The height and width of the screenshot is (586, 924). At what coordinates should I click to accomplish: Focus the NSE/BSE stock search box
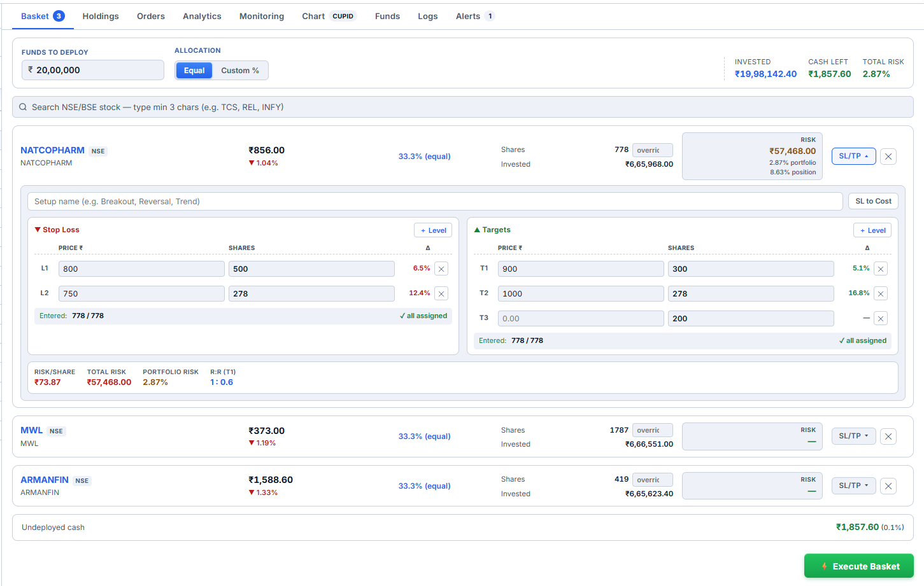(x=463, y=107)
